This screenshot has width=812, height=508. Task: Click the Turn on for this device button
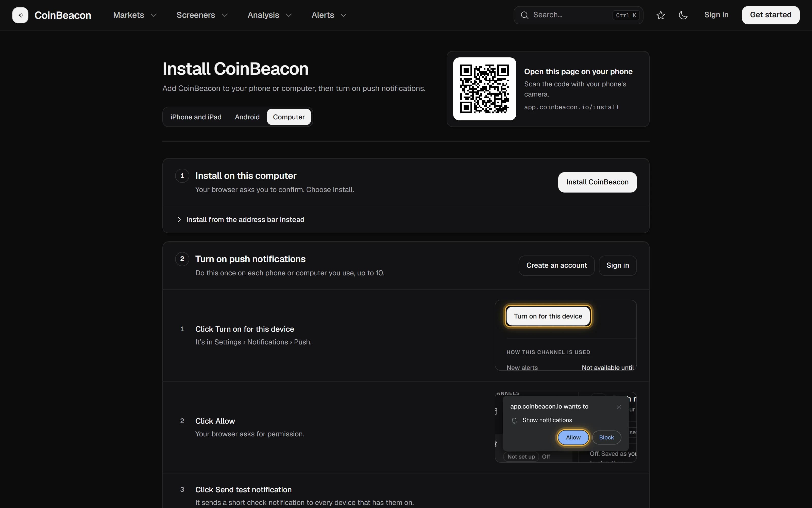coord(548,316)
